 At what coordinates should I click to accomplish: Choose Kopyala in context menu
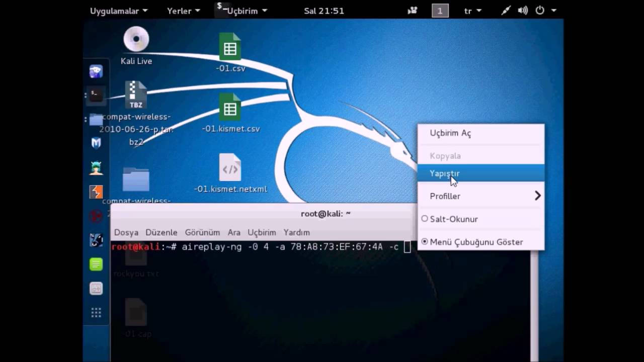coord(481,156)
